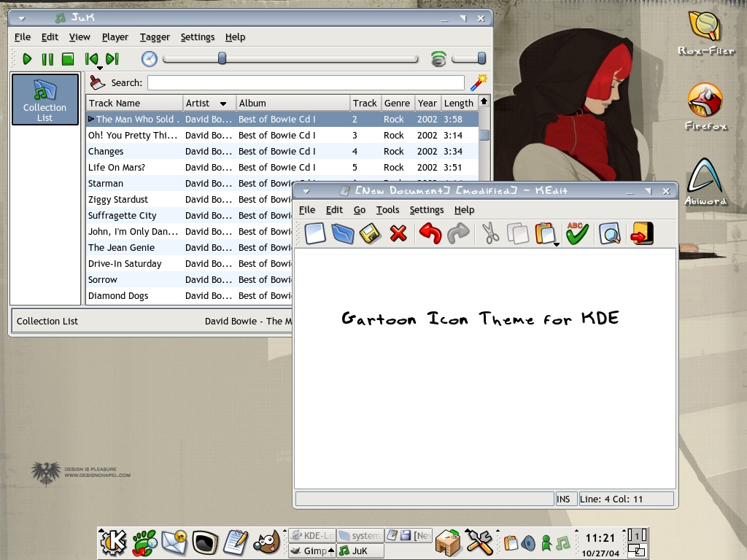Viewport: 747px width, 560px height.
Task: Create a new document in KEdit
Action: (x=315, y=234)
